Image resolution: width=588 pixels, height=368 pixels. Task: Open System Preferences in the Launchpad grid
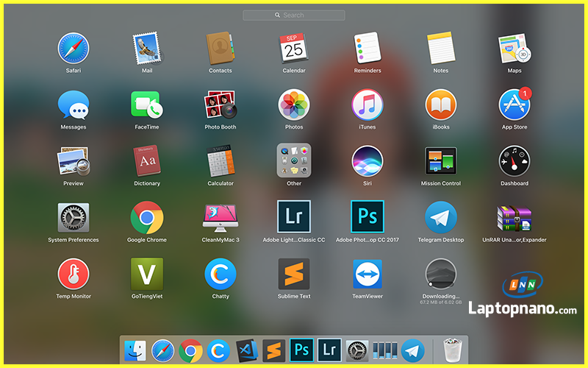[73, 218]
